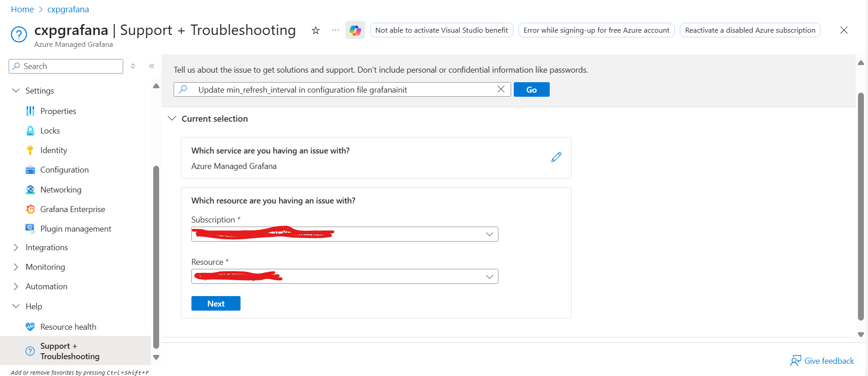The image size is (868, 376).
Task: Open the Resource dropdown
Action: [x=345, y=277]
